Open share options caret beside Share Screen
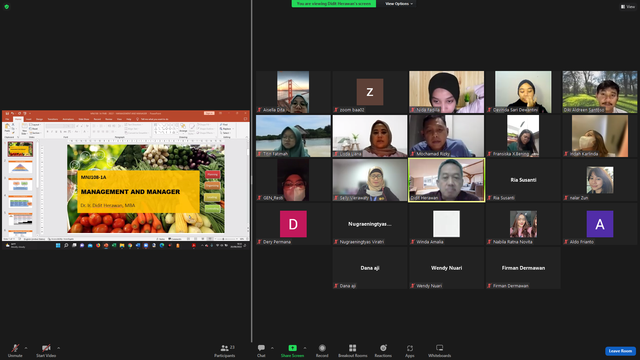Image resolution: width=640 pixels, height=360 pixels. pyautogui.click(x=305, y=348)
